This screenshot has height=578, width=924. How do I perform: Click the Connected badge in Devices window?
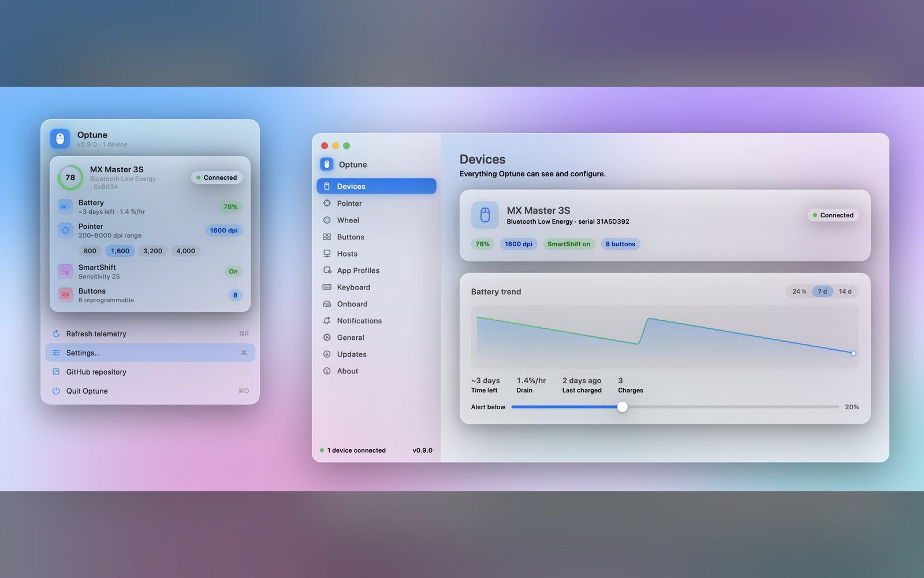pyautogui.click(x=833, y=215)
